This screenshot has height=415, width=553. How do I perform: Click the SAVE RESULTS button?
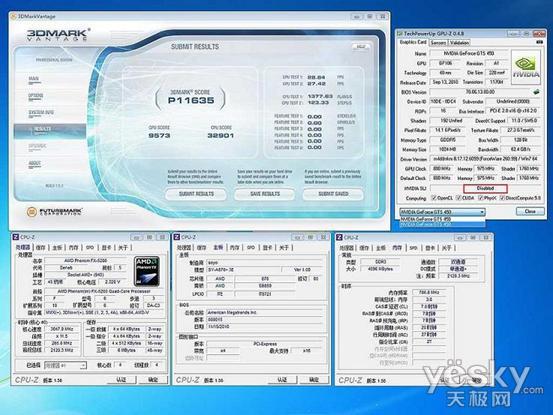click(265, 194)
